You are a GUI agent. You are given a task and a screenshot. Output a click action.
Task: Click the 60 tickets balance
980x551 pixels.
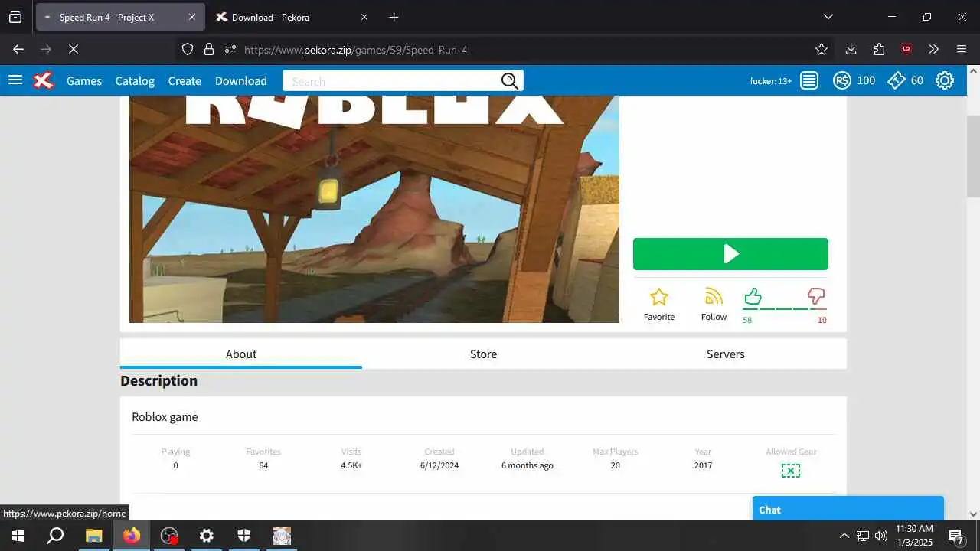(917, 80)
